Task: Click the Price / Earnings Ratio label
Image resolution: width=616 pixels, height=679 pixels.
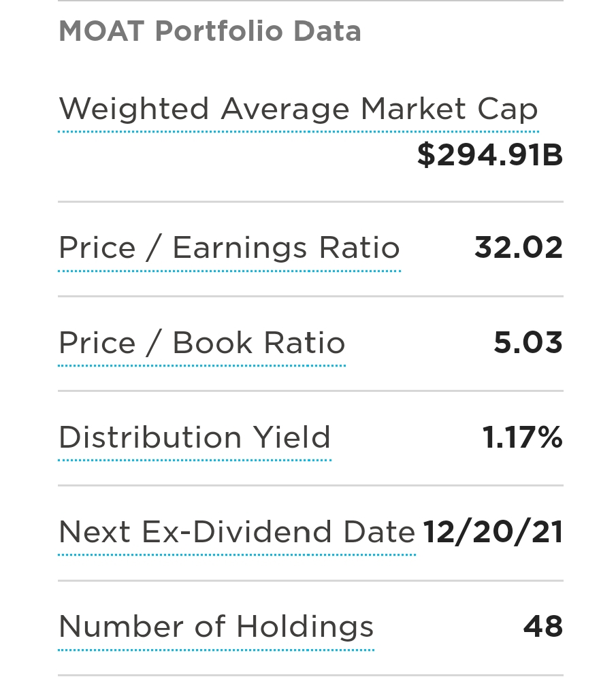Action: 229,248
